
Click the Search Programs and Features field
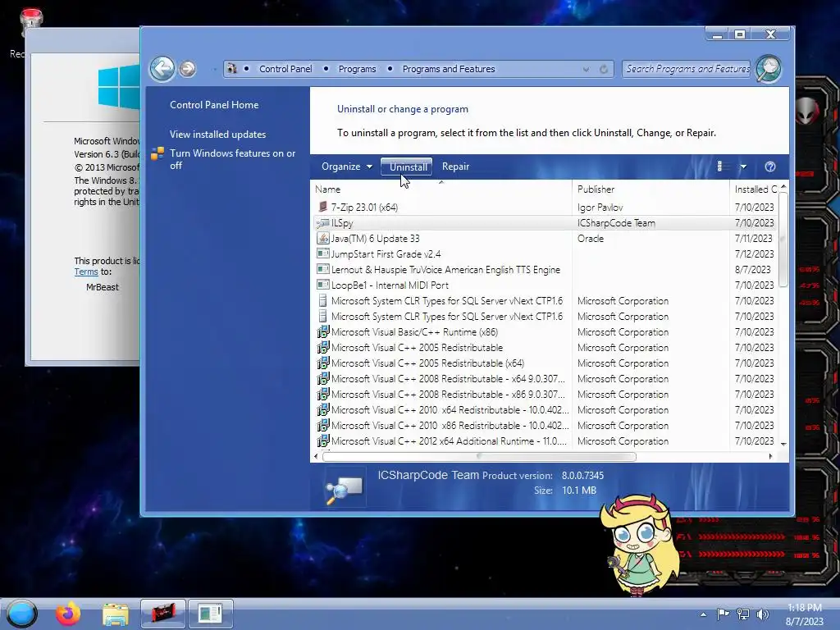tap(687, 69)
